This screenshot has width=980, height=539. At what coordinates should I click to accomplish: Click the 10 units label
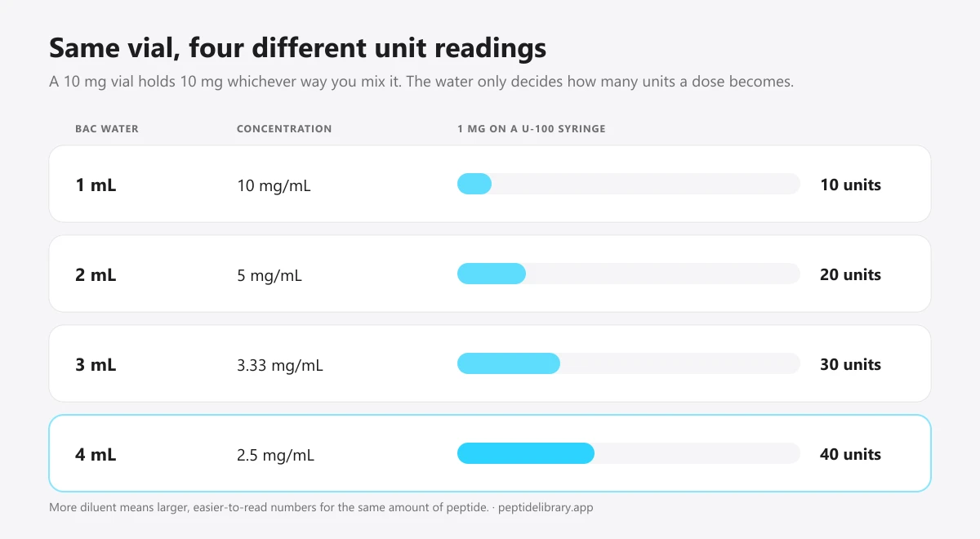coord(850,185)
